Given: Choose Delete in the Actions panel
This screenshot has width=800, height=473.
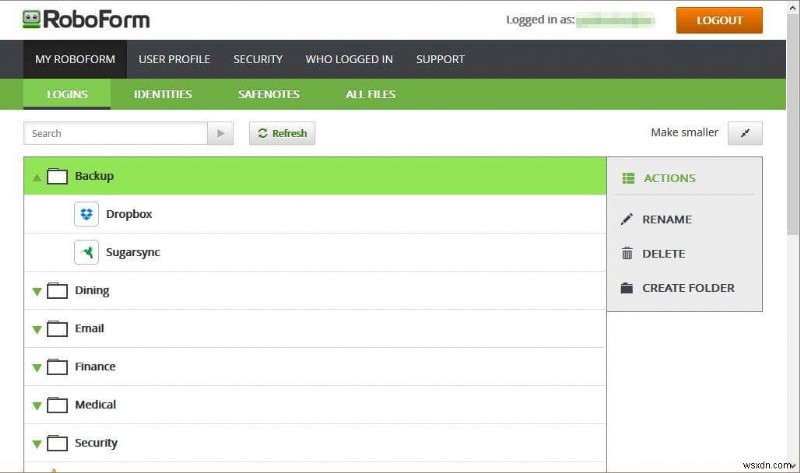Looking at the screenshot, I should click(x=663, y=254).
